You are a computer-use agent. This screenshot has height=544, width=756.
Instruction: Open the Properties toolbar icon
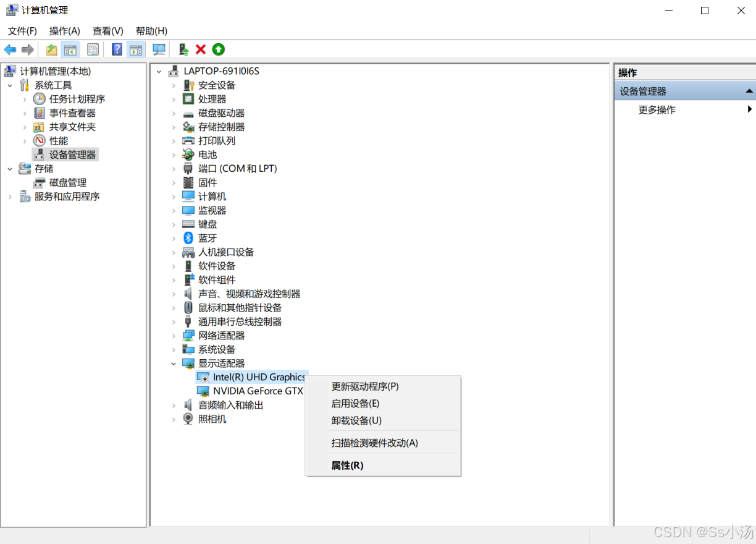(93, 49)
